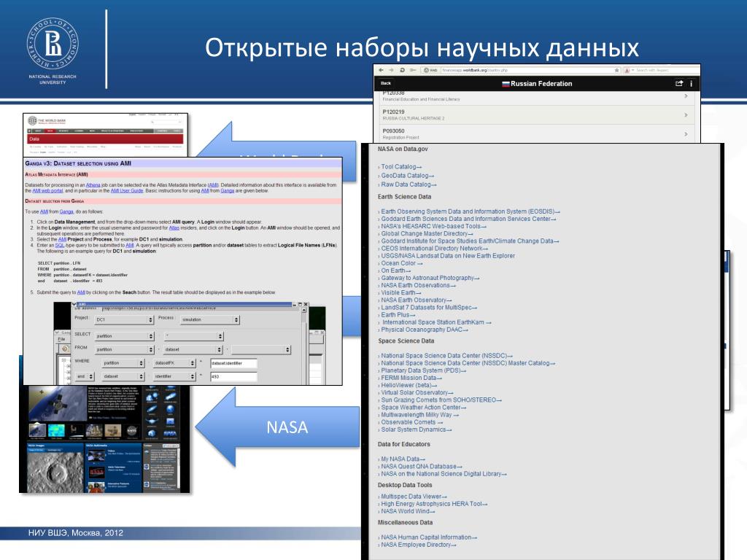Image resolution: width=747 pixels, height=560 pixels.
Task: Click the NASA meatball logo thumbnail
Action: 131,431
